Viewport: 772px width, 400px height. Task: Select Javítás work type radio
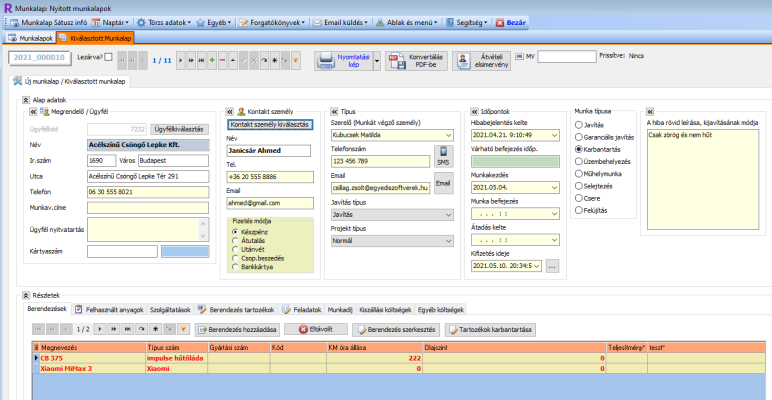(579, 125)
